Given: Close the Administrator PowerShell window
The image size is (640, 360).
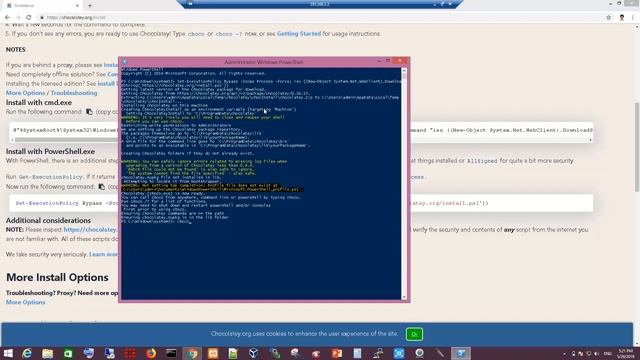Looking at the screenshot, I should pos(400,61).
